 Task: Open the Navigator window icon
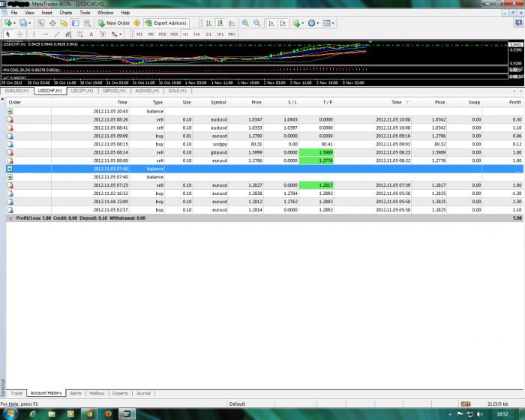click(64, 23)
